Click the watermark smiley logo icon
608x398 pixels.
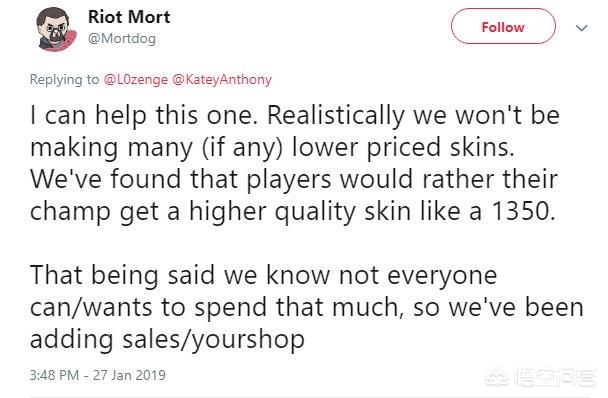click(x=497, y=377)
